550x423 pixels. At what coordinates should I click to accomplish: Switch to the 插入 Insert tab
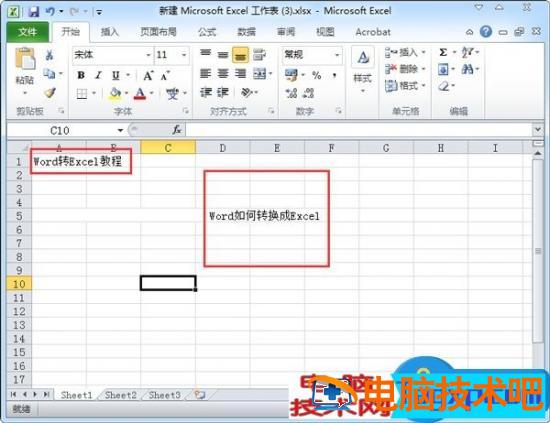(110, 32)
